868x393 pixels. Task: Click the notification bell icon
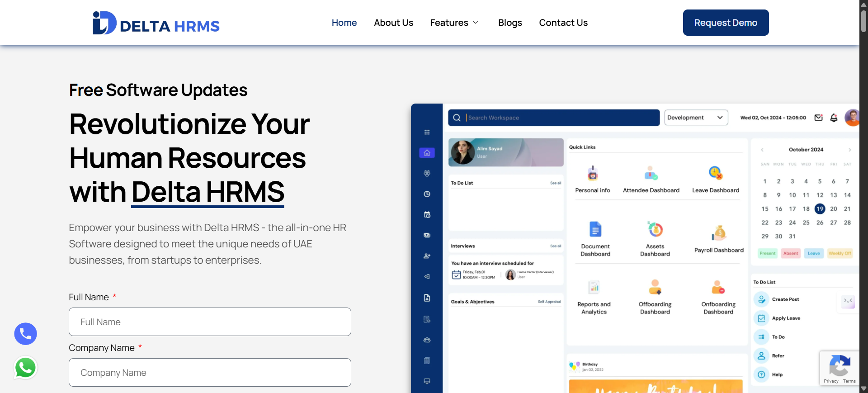[x=834, y=118]
